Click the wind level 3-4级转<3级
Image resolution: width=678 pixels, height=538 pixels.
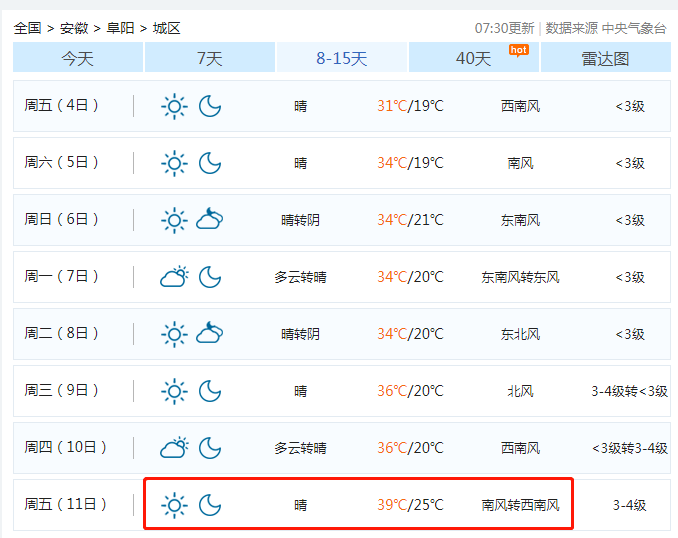point(630,391)
